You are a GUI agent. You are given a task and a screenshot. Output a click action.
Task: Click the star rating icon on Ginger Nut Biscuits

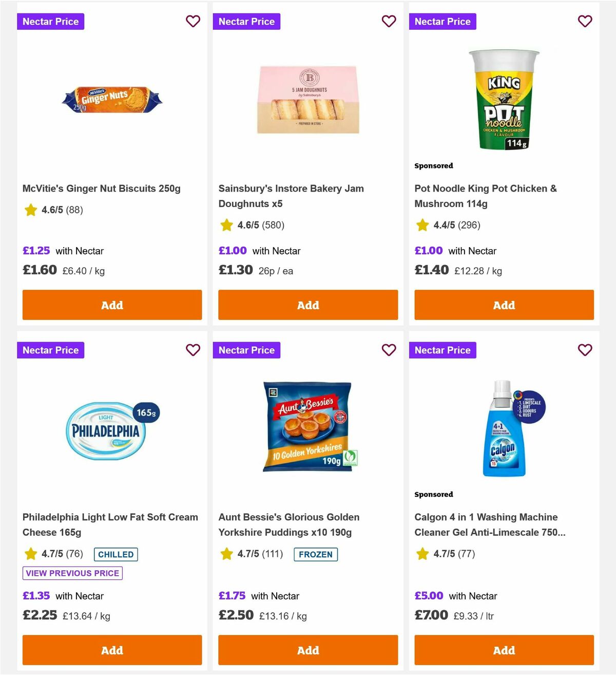coord(30,210)
